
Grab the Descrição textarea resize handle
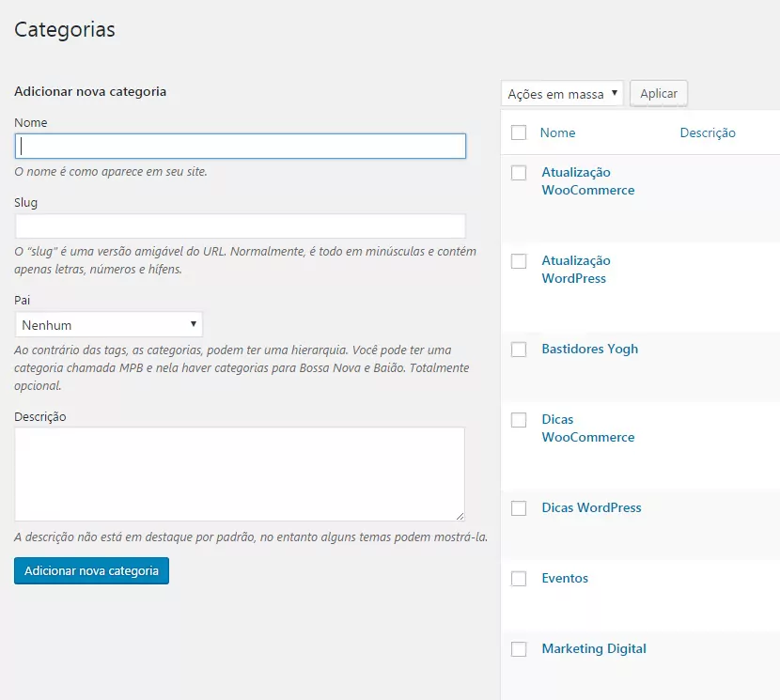tap(460, 516)
